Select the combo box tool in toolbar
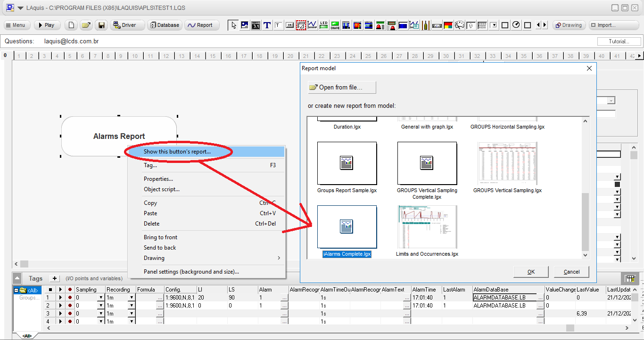 493,25
